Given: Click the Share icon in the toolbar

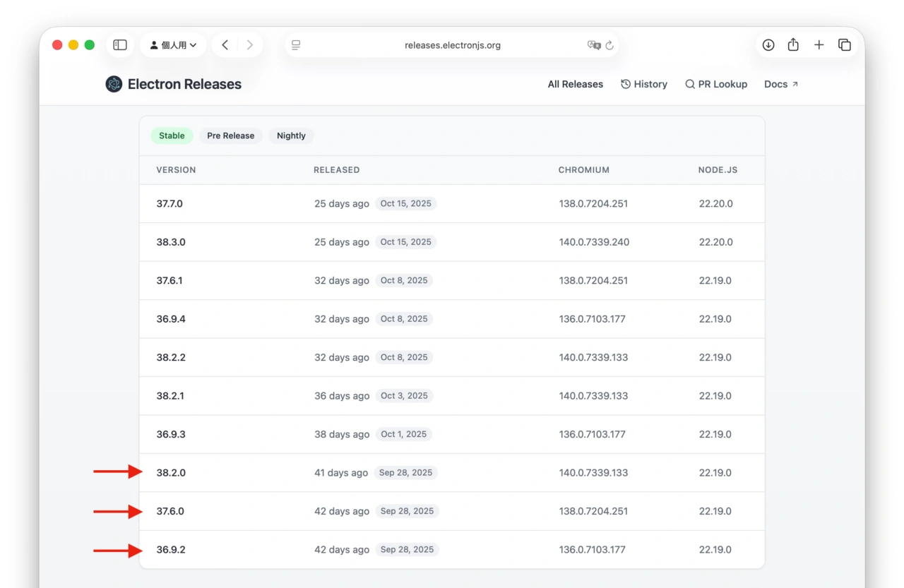Looking at the screenshot, I should (793, 44).
